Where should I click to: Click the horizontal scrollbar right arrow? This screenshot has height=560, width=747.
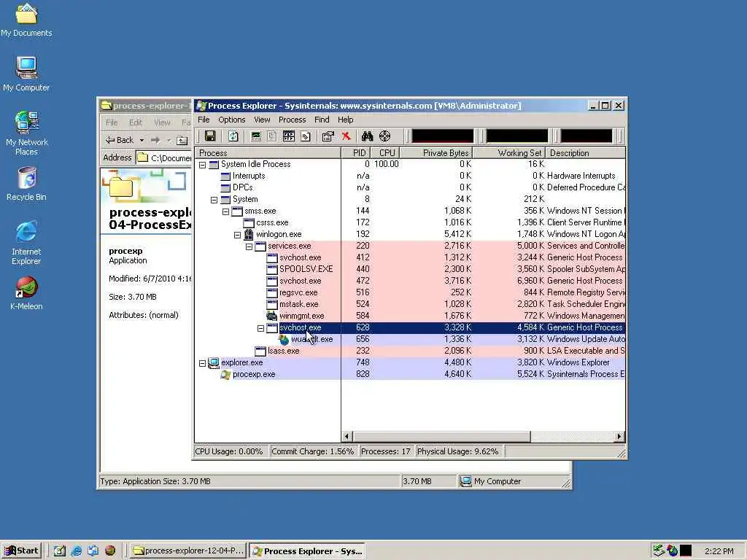click(x=619, y=436)
